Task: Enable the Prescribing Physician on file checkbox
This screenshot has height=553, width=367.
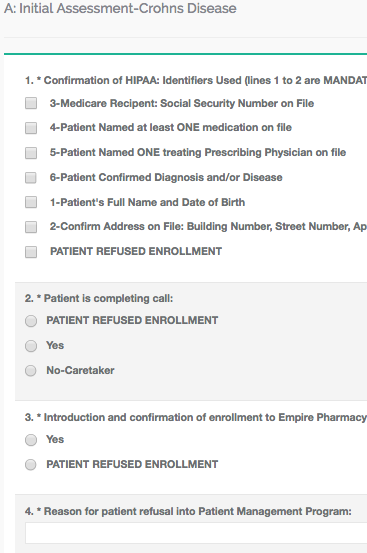Action: [31, 153]
